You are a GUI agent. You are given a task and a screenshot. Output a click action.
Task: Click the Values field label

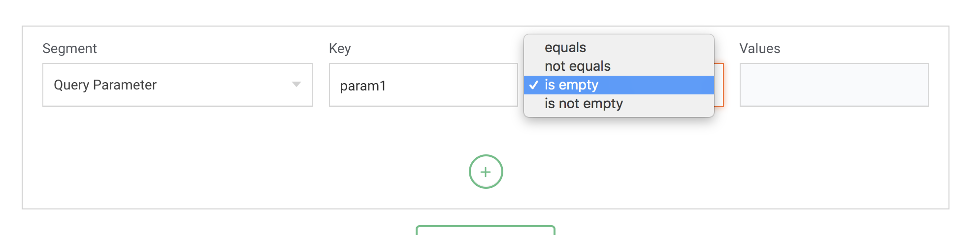tap(759, 49)
